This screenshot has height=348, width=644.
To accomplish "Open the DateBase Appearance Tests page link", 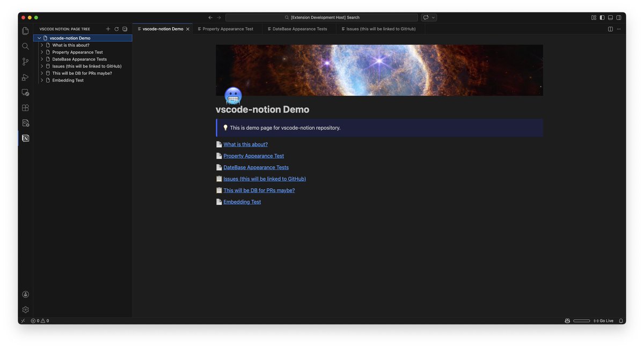I will (x=256, y=167).
